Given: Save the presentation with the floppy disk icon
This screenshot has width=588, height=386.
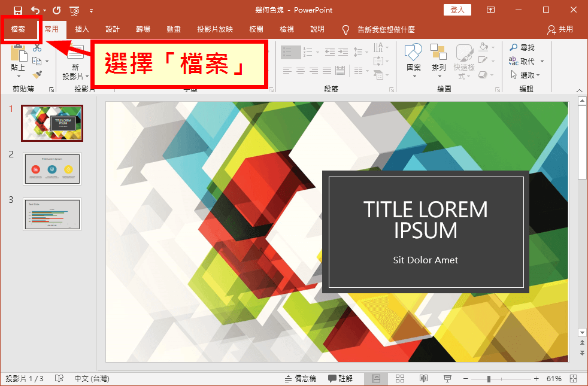Looking at the screenshot, I should coord(17,10).
